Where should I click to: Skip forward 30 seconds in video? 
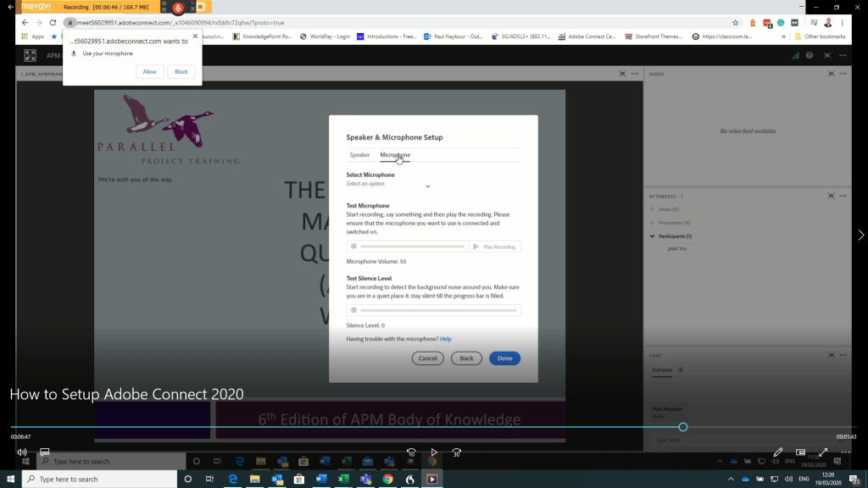(x=457, y=452)
